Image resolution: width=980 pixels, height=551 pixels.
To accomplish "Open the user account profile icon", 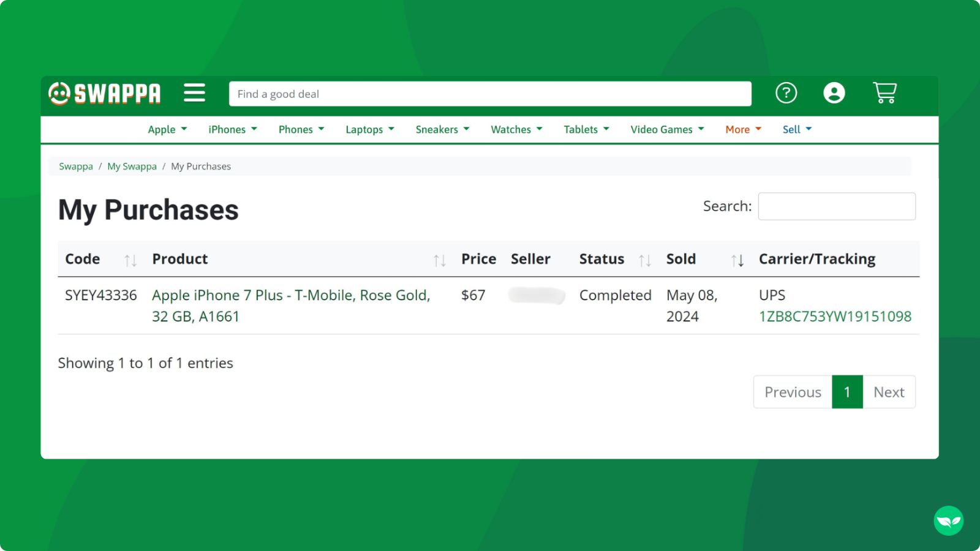I will 834,93.
